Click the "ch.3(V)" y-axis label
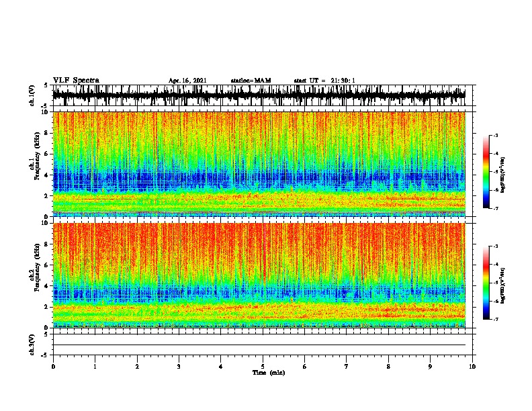The width and height of the screenshot is (532, 411). (32, 345)
